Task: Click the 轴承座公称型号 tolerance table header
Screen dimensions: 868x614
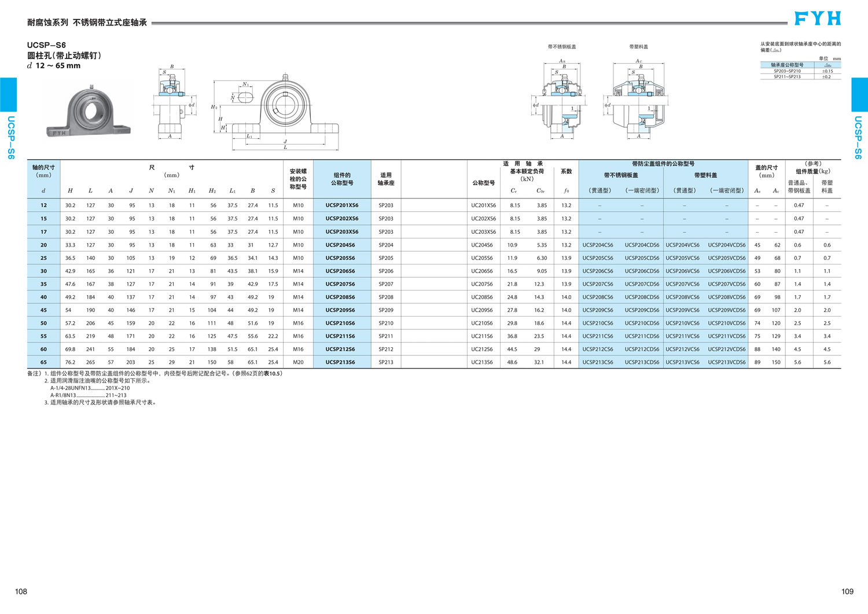Action: (787, 65)
